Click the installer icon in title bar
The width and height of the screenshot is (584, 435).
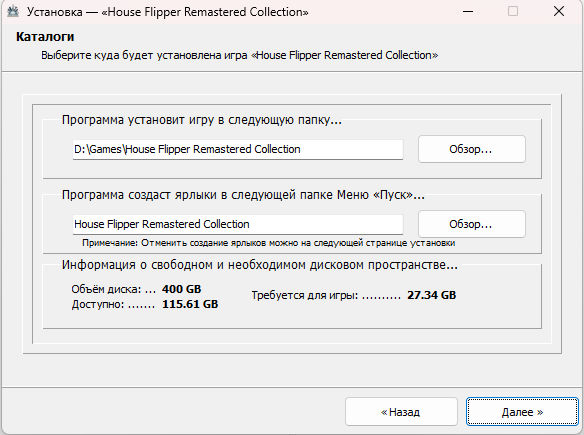pos(13,12)
